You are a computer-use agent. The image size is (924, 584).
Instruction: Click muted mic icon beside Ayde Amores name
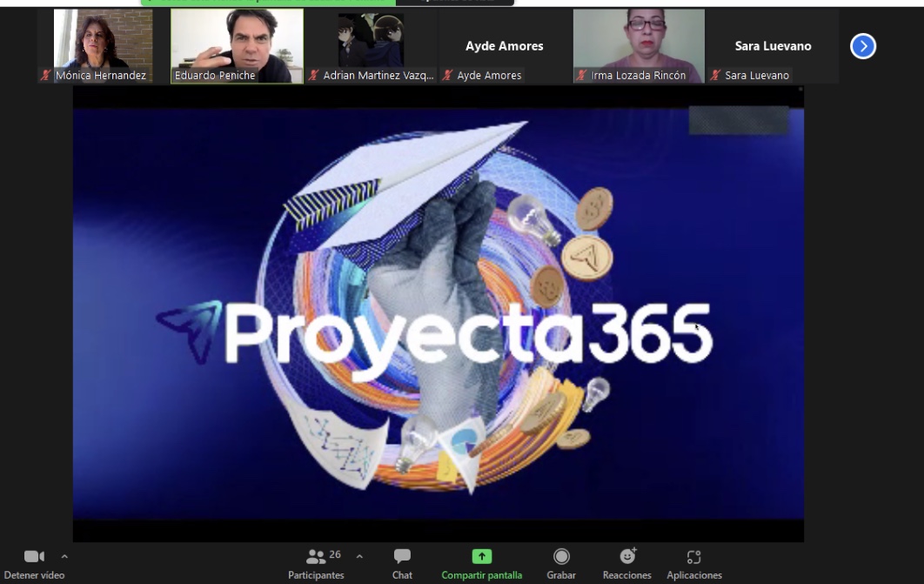447,76
